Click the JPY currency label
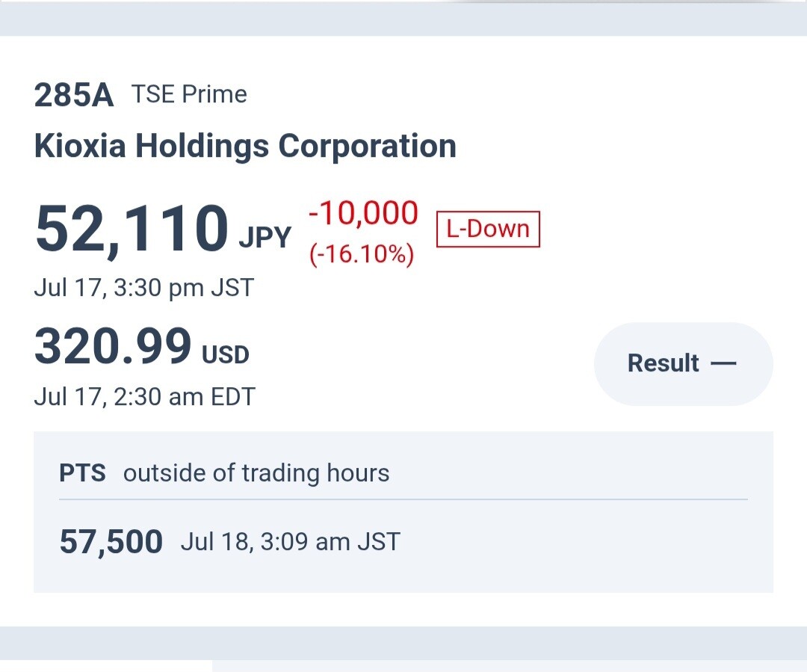Screen dimensions: 807x672 coord(265,238)
